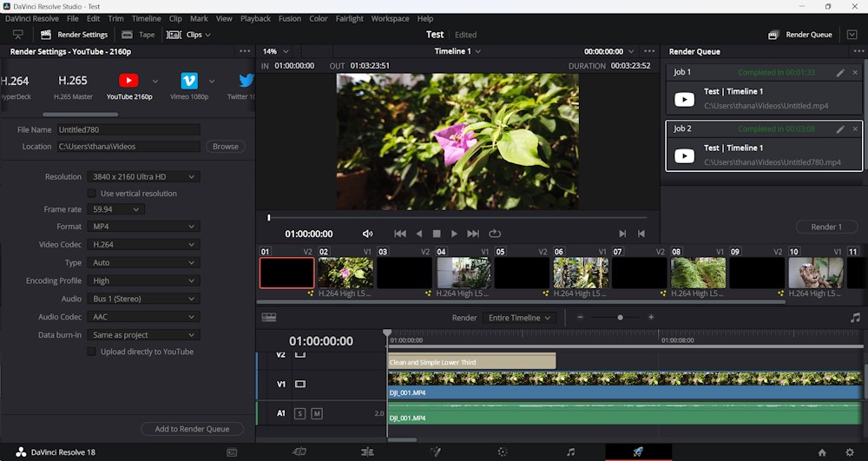Open Render Queue options three-dot menu

[x=858, y=51]
